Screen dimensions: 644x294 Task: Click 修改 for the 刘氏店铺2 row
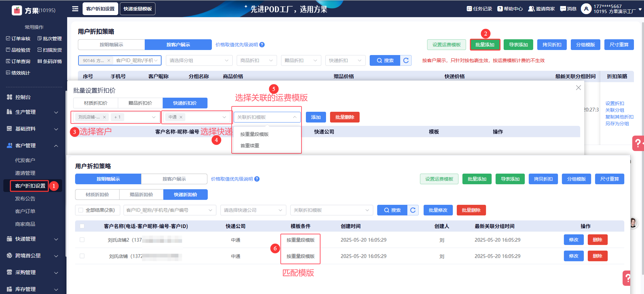(574, 240)
